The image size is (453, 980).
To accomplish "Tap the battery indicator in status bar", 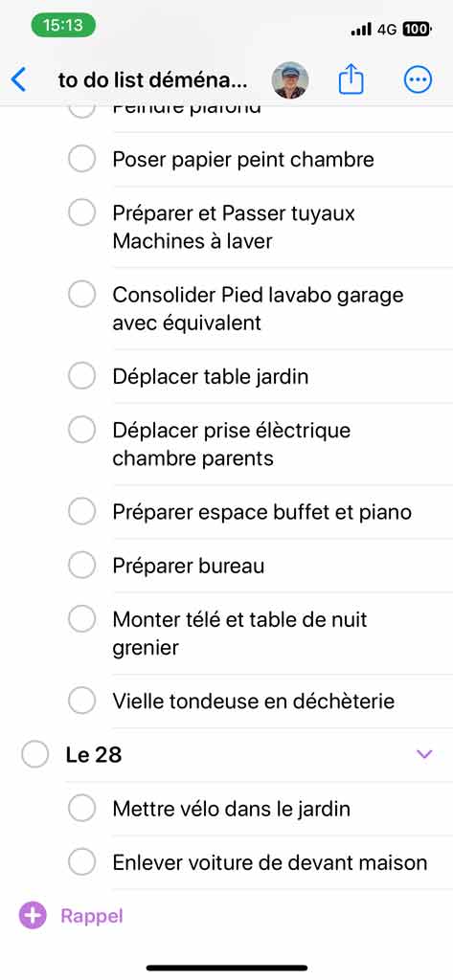I will click(x=418, y=29).
